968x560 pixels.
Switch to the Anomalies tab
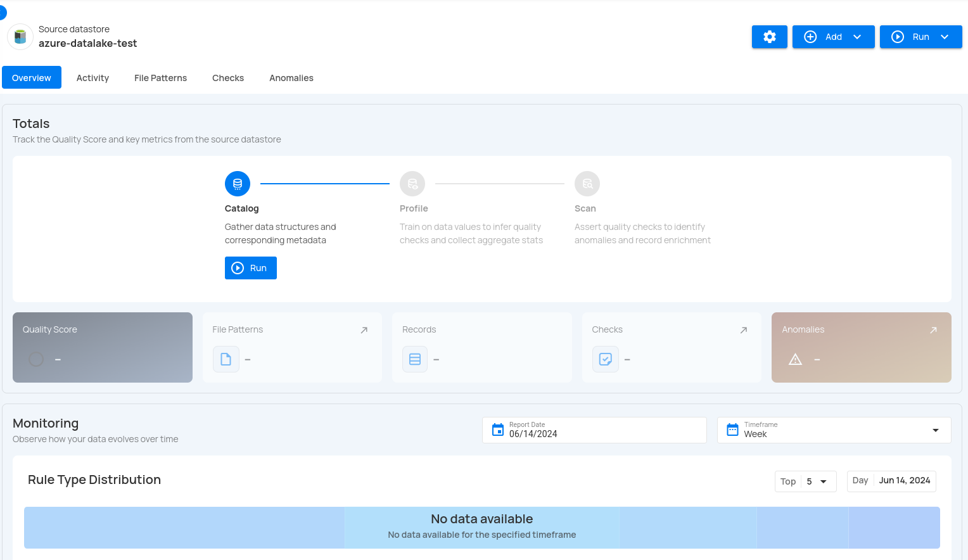coord(291,77)
